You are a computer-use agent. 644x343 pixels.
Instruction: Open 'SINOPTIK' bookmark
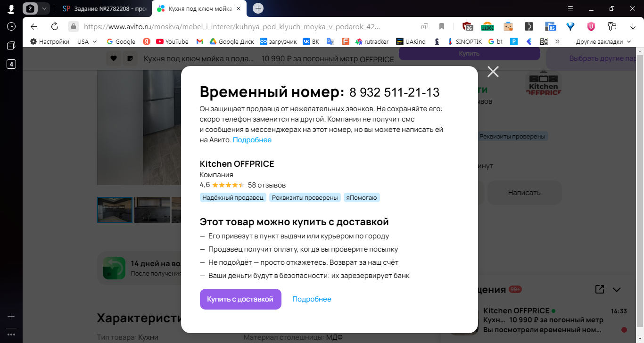tap(465, 41)
